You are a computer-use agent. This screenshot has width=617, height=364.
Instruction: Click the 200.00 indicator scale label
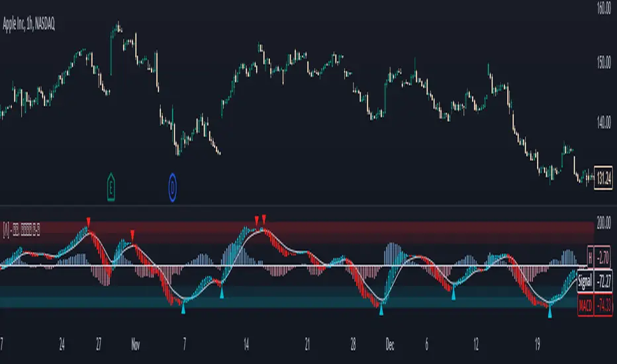604,223
